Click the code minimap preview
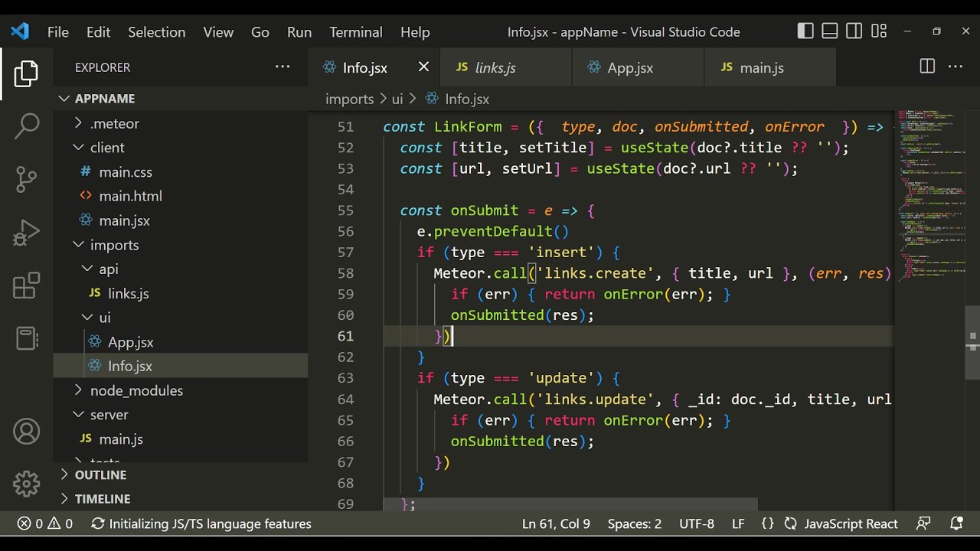The width and height of the screenshot is (980, 551). [x=925, y=191]
